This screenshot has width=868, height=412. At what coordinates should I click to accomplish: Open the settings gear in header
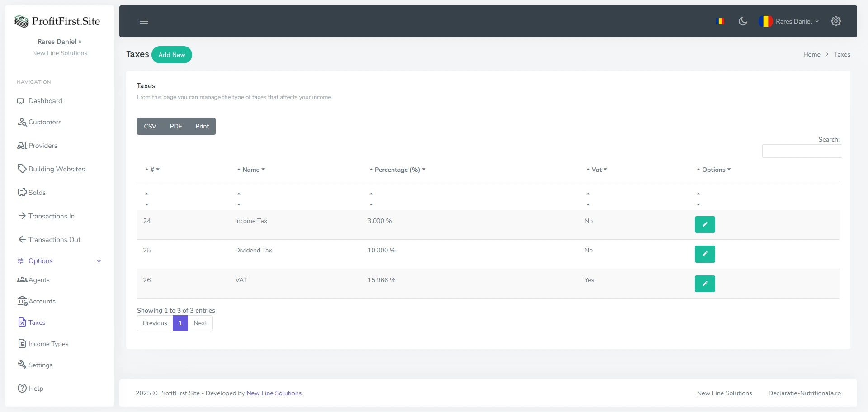pyautogui.click(x=835, y=21)
